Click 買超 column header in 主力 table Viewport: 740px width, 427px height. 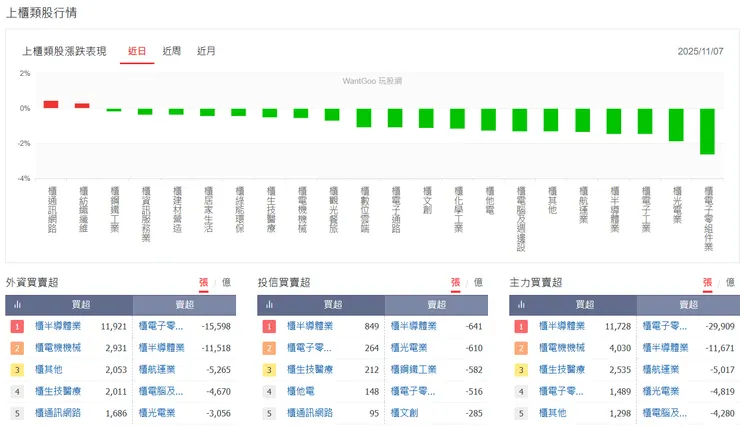[585, 305]
